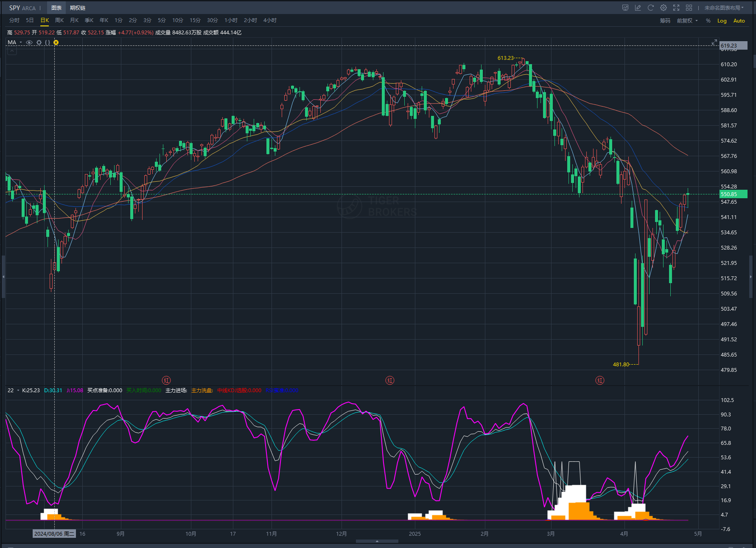
Task: Select the 30分 timeframe
Action: [x=213, y=20]
